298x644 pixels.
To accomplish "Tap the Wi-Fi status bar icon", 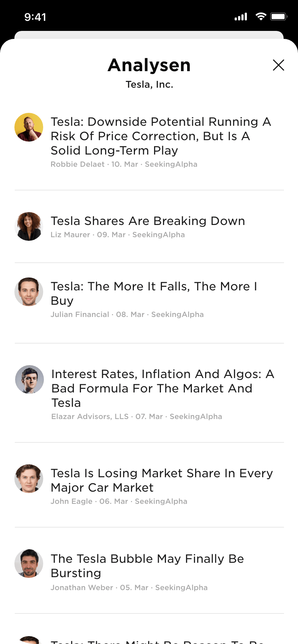I will 261,17.
